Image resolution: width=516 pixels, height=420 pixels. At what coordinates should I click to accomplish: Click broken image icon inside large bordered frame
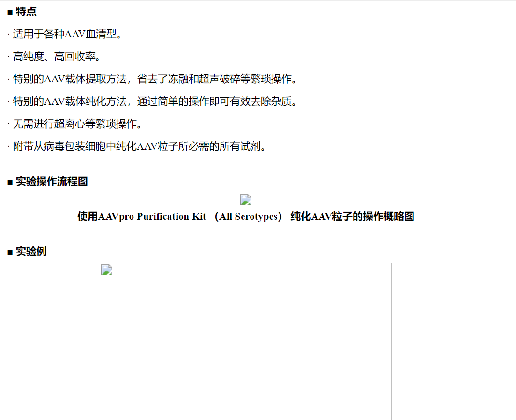click(x=107, y=270)
